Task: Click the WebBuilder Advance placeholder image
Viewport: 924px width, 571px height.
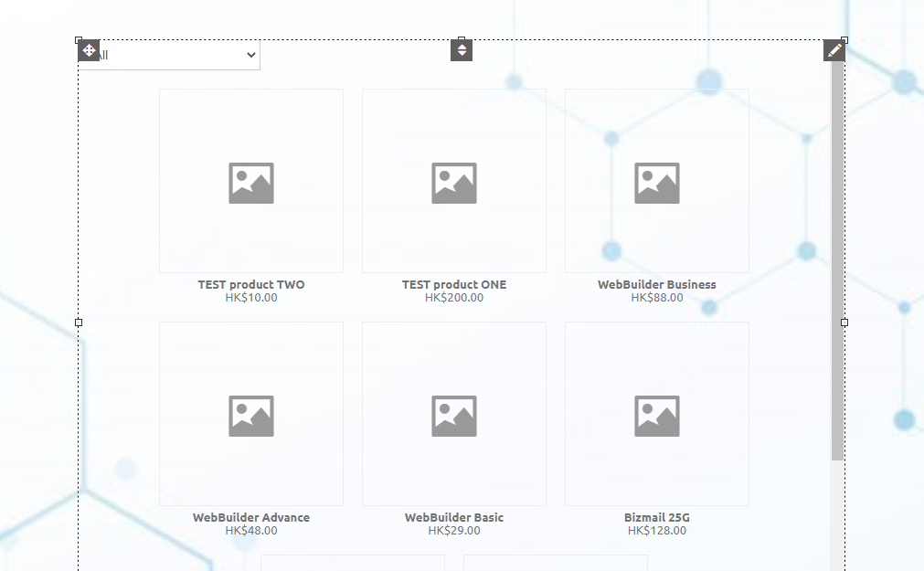Action: coord(251,414)
